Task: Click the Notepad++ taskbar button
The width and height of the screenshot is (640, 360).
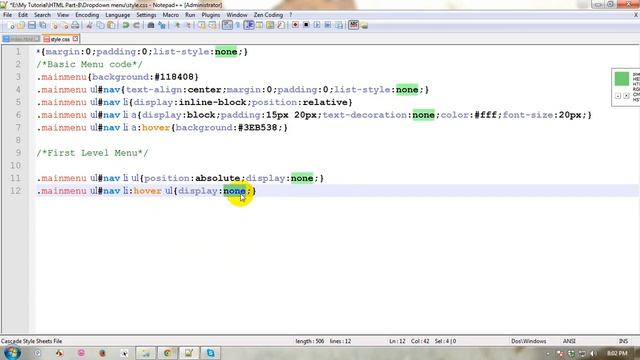Action: click(x=189, y=353)
